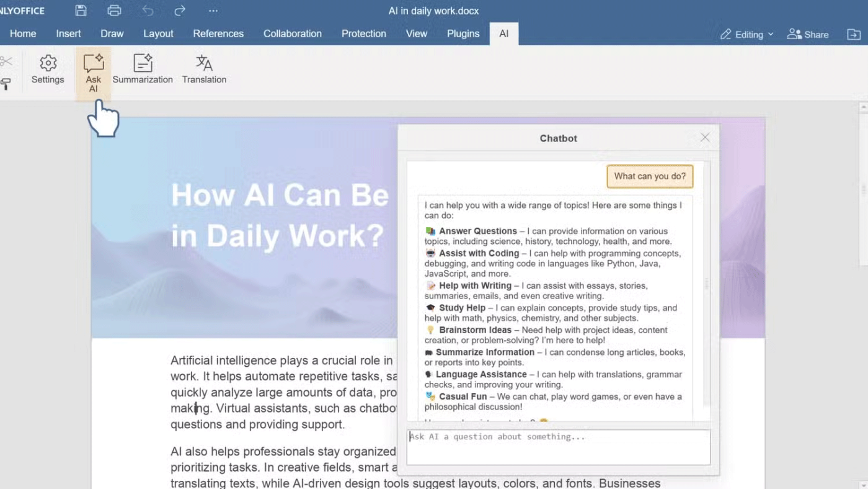Open the Plugins tab
868x489 pixels.
pos(463,34)
